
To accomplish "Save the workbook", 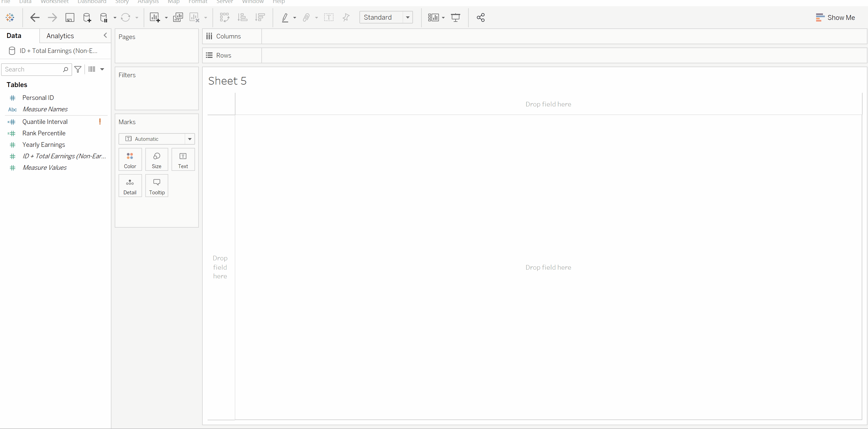I will click(x=70, y=17).
